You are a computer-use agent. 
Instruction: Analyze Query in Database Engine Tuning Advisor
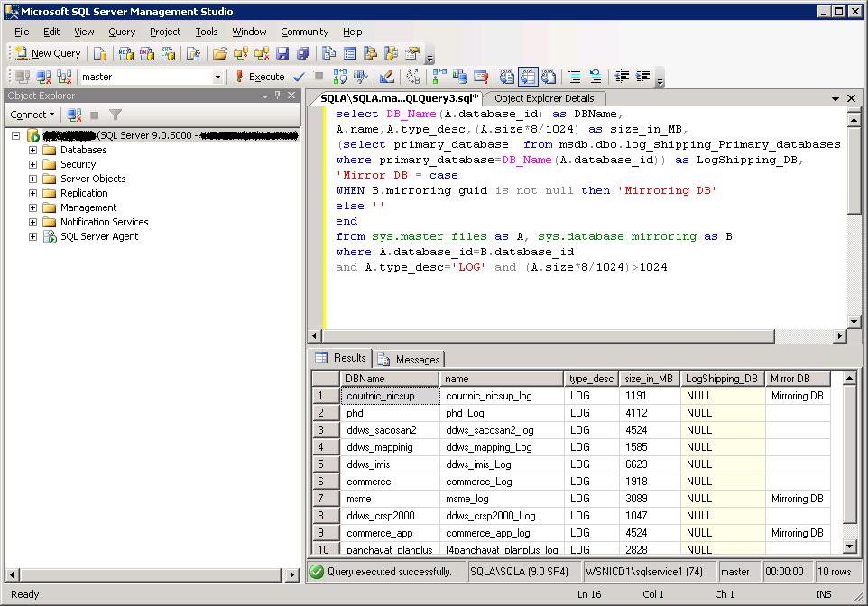[x=360, y=77]
